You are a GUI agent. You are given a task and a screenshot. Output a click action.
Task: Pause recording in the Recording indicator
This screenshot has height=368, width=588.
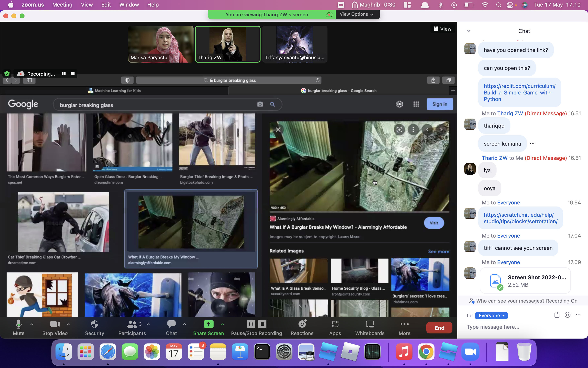click(64, 74)
